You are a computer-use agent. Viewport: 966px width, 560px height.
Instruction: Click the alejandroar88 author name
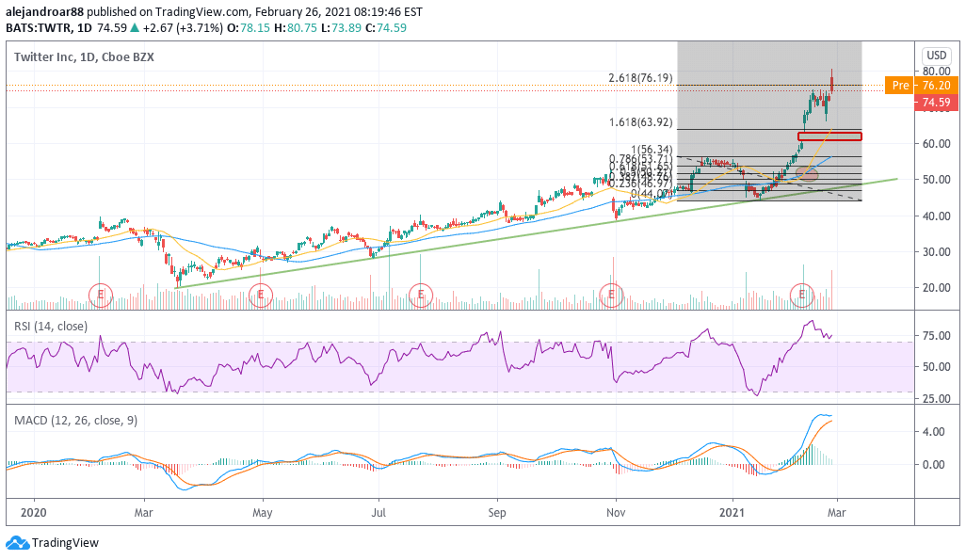[x=44, y=11]
